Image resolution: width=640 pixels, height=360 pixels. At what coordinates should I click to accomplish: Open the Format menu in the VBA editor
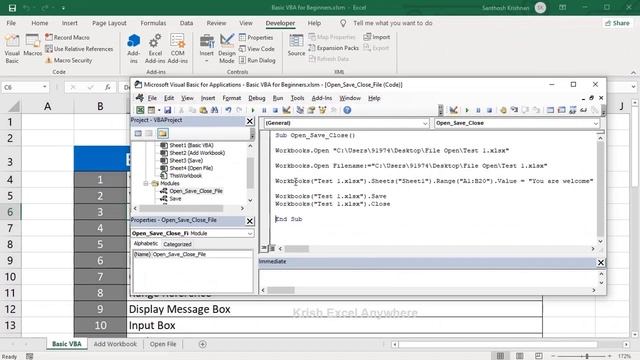(x=231, y=98)
